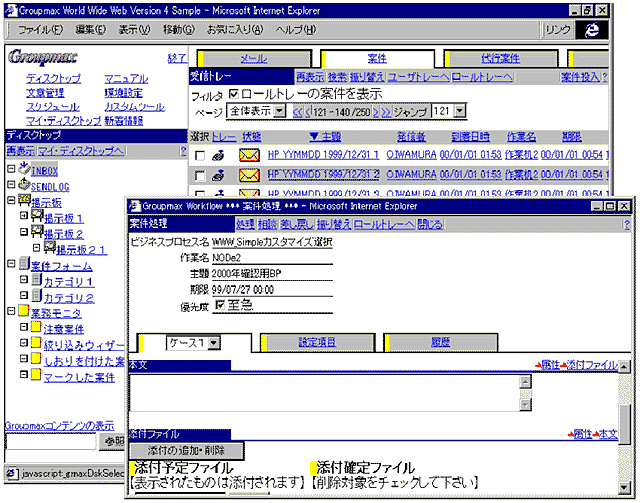Click the 掲示板２ board icon
The image size is (640, 503).
coord(37,232)
